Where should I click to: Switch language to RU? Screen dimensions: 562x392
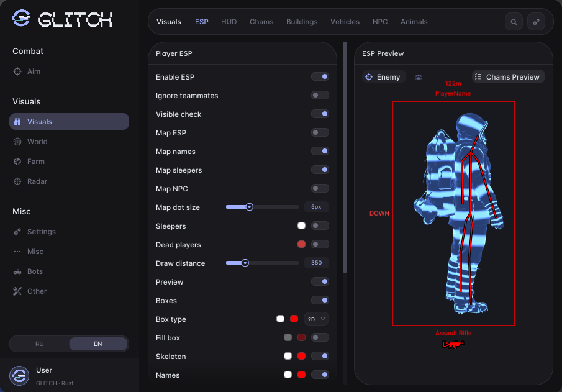coord(39,344)
